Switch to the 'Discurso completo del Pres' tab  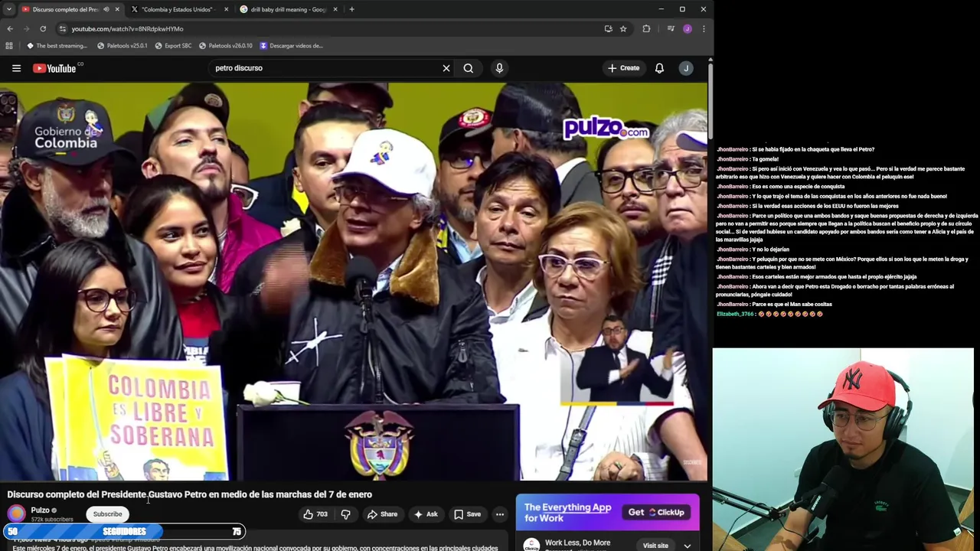pyautogui.click(x=65, y=9)
